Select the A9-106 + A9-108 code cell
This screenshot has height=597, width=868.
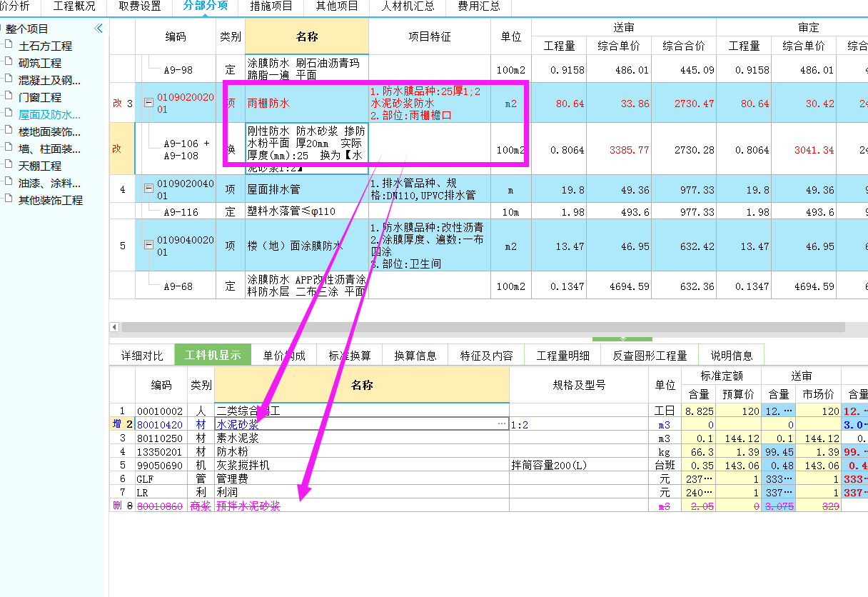pos(176,149)
